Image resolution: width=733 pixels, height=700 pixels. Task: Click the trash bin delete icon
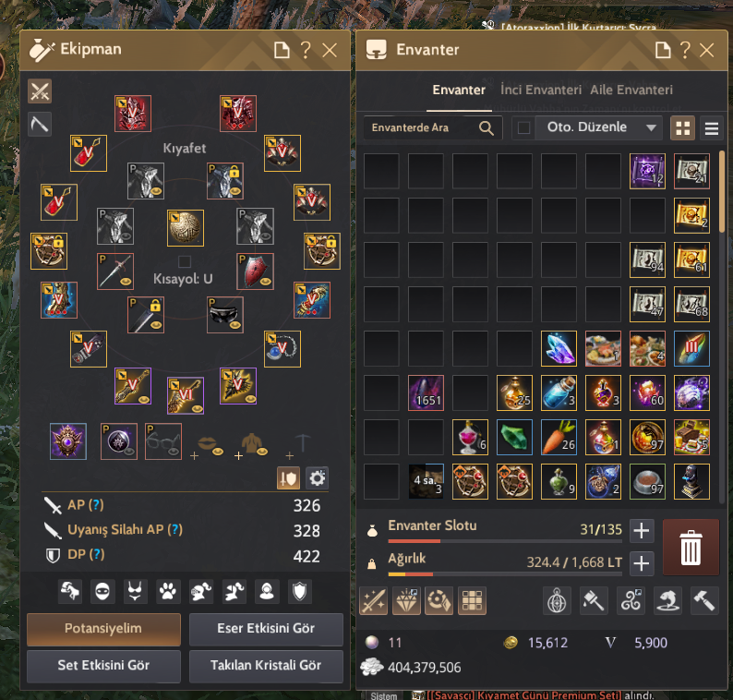pyautogui.click(x=691, y=547)
